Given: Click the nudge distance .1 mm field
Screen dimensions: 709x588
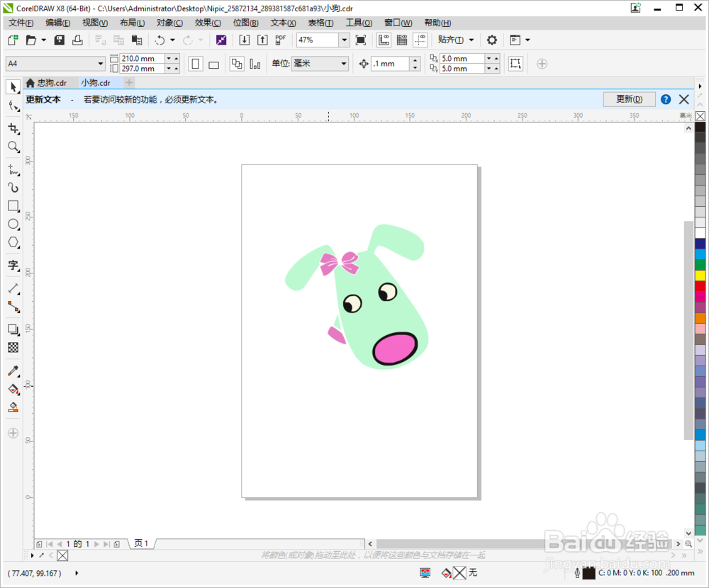Looking at the screenshot, I should click(390, 64).
